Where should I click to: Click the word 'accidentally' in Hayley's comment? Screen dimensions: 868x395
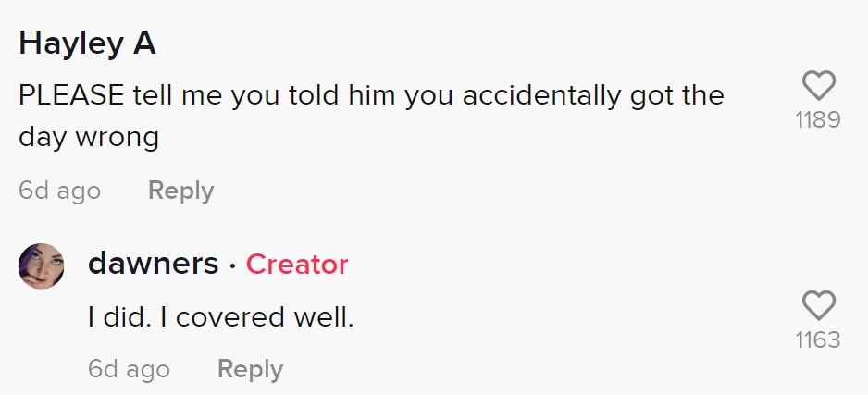click(542, 96)
